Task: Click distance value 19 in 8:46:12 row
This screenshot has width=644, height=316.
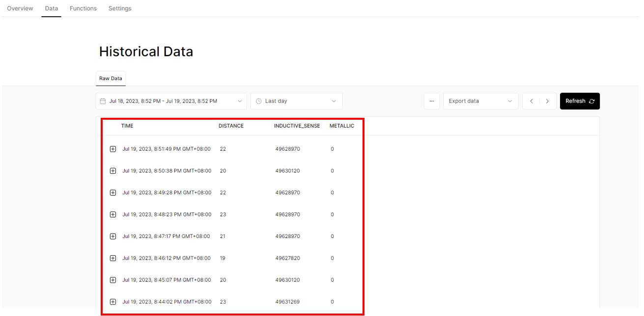Action: pos(223,258)
